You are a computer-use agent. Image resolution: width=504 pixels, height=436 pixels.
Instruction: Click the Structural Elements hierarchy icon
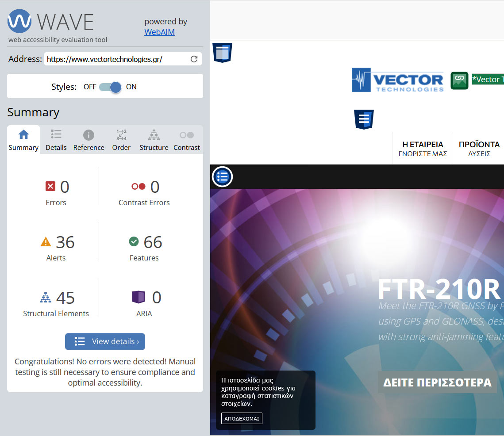[x=45, y=298]
